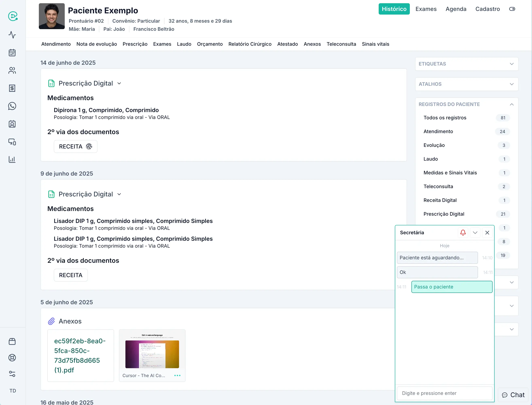Click RECEITA button with fingerprint icon
This screenshot has width=532, height=405.
coord(75,147)
